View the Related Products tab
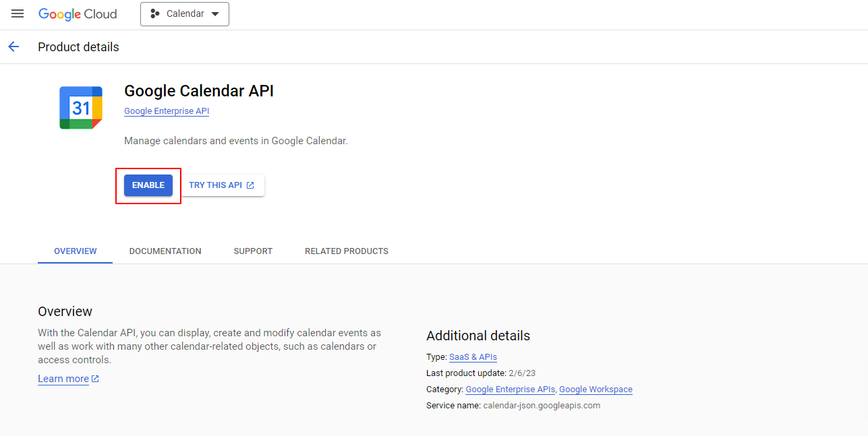This screenshot has height=436, width=868. point(347,251)
